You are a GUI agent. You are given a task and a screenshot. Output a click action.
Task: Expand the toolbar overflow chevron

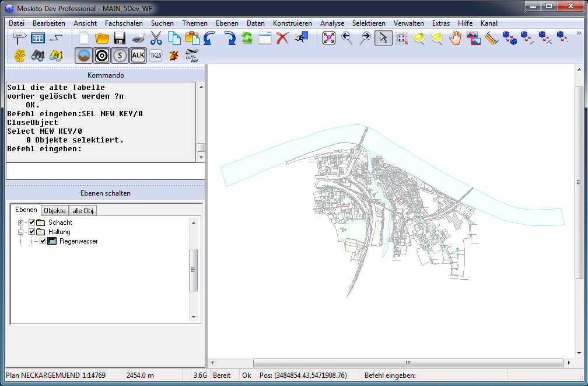point(578,33)
